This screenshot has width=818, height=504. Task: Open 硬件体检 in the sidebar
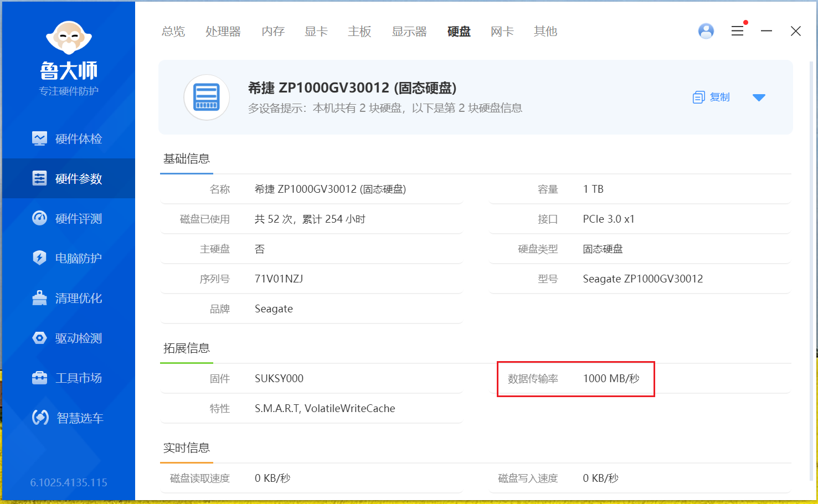(x=69, y=138)
